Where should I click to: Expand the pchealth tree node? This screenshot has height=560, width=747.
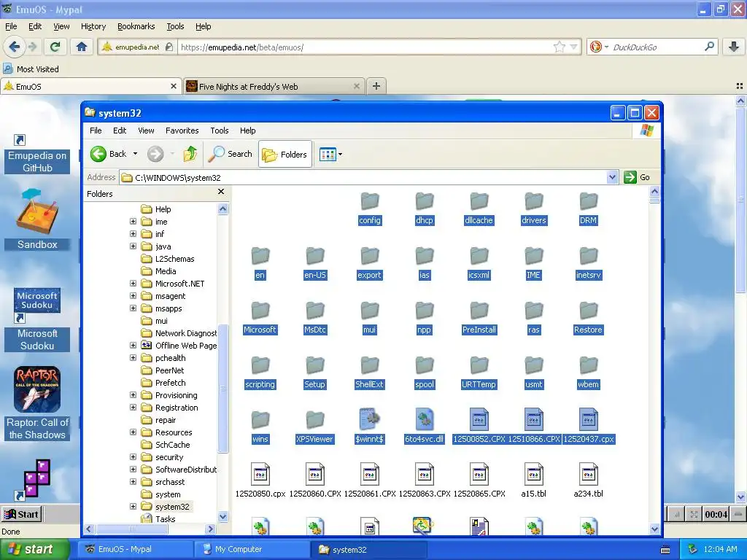coord(133,357)
